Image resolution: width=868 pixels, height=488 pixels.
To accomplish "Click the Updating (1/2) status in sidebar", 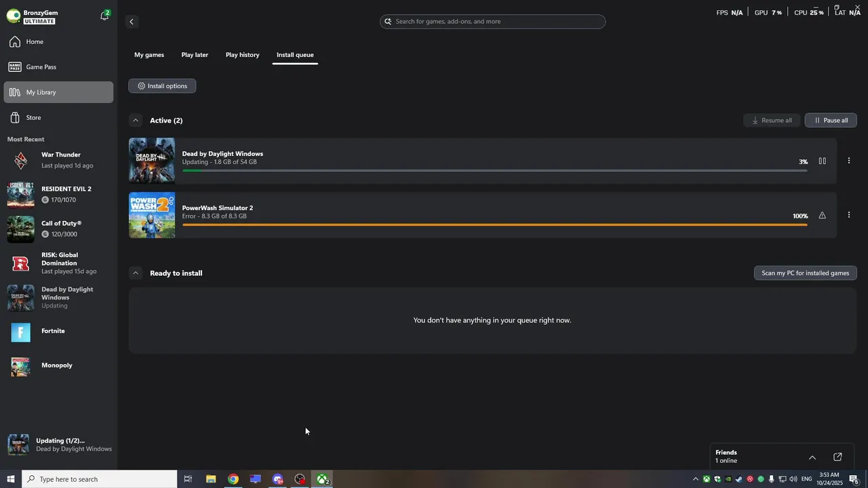I will (60, 445).
